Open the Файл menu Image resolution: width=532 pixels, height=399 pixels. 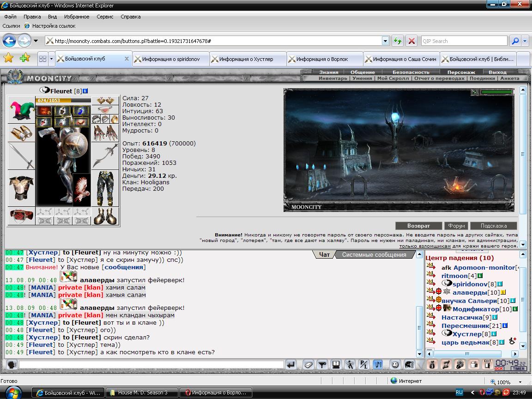10,17
